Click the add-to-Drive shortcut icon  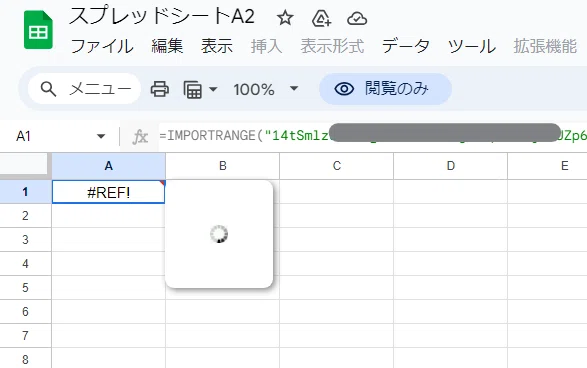pyautogui.click(x=321, y=18)
